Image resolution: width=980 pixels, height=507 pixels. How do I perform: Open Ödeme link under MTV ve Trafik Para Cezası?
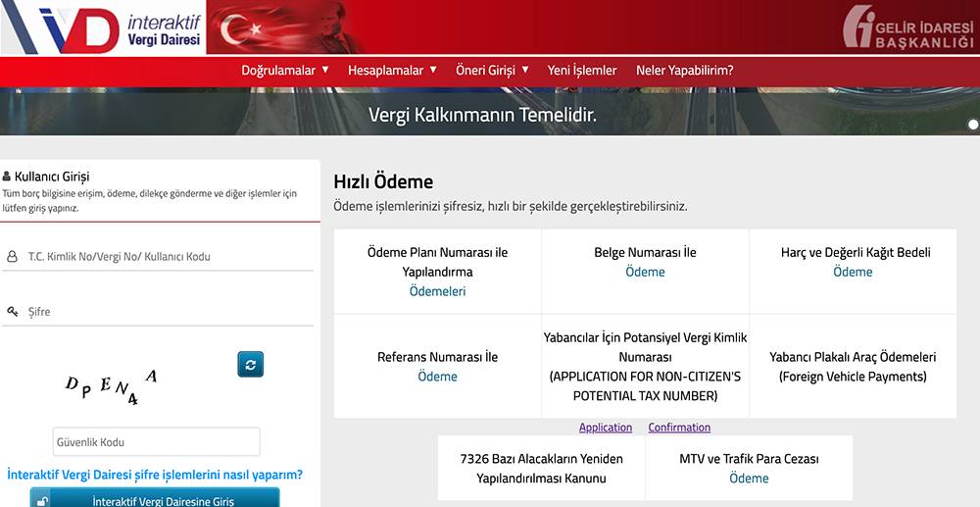(x=749, y=479)
